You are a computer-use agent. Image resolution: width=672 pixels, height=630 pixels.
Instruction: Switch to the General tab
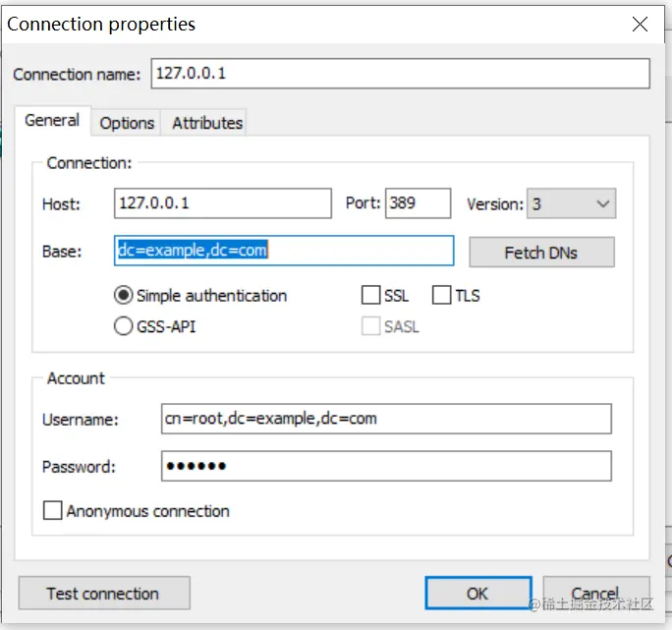tap(52, 121)
